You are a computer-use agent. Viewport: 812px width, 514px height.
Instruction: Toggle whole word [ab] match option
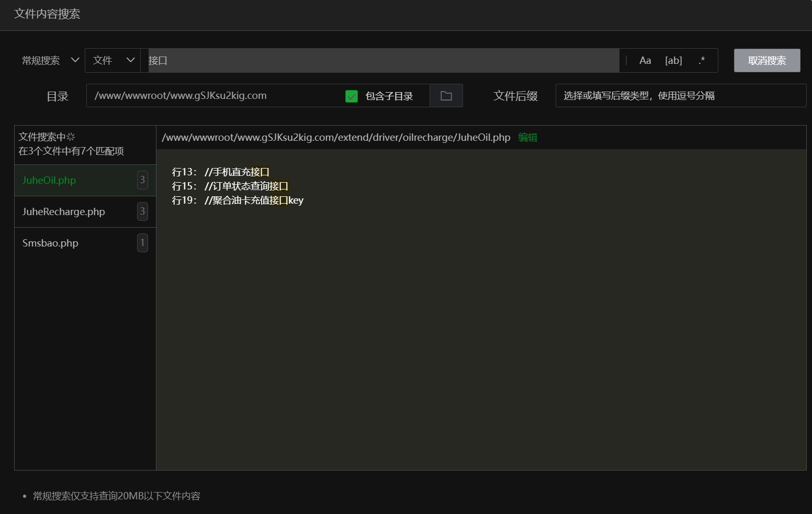coord(673,61)
